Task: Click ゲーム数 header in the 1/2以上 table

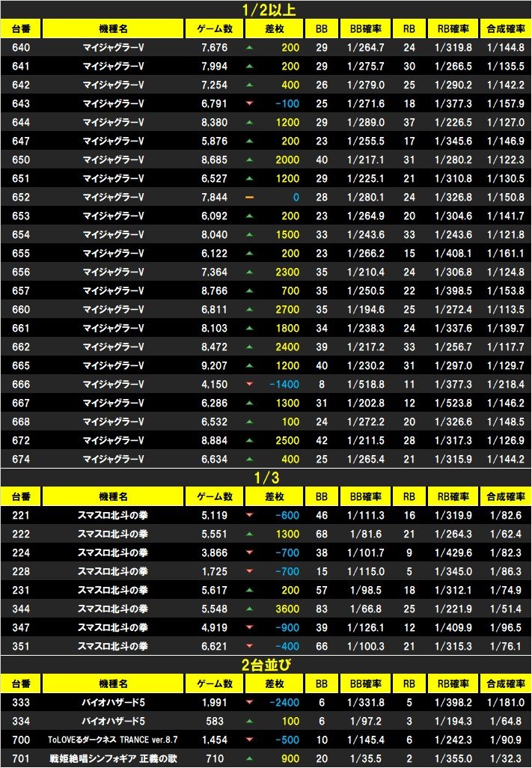Action: [x=214, y=29]
